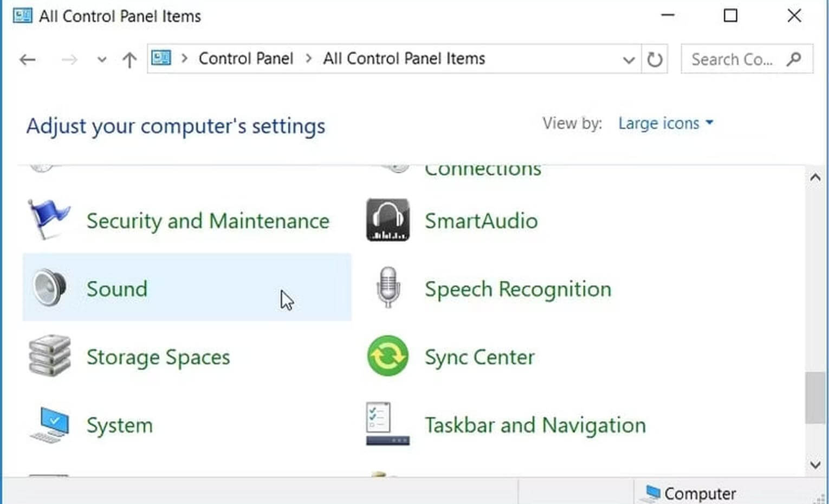829x504 pixels.
Task: Open Sync Center
Action: pos(479,357)
